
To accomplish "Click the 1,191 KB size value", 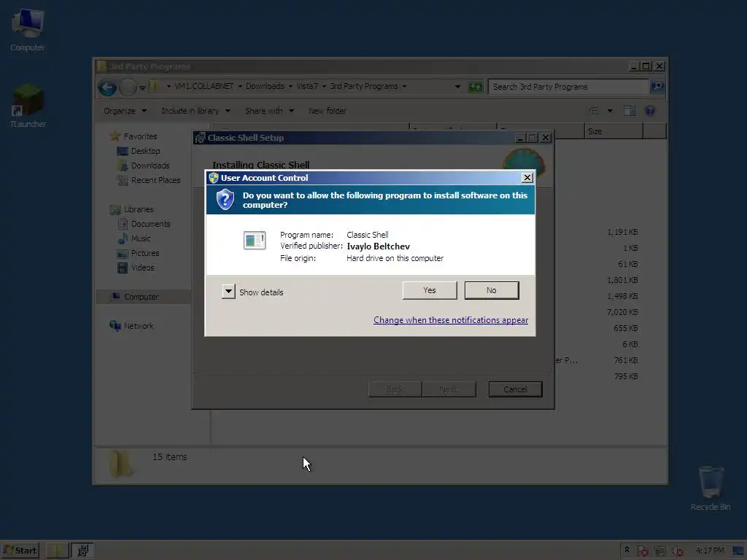I will (622, 232).
